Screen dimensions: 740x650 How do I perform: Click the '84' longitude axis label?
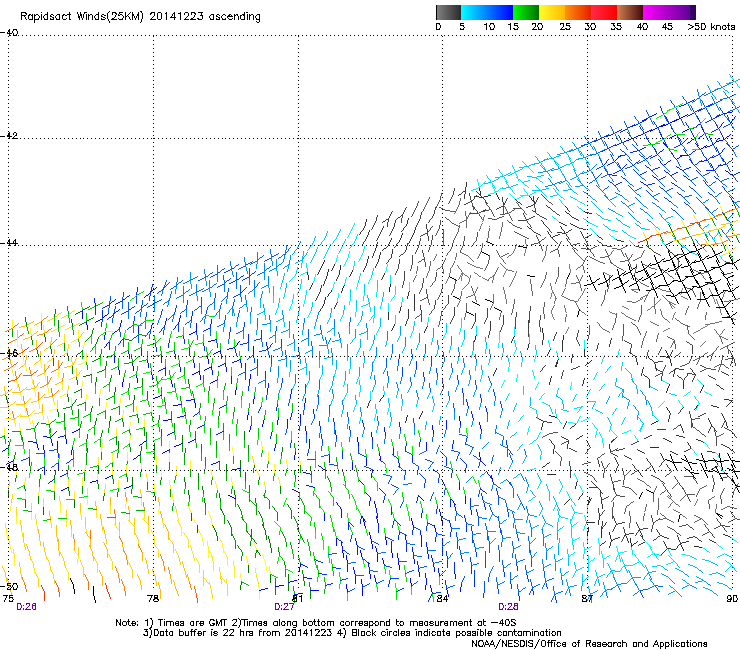442,599
